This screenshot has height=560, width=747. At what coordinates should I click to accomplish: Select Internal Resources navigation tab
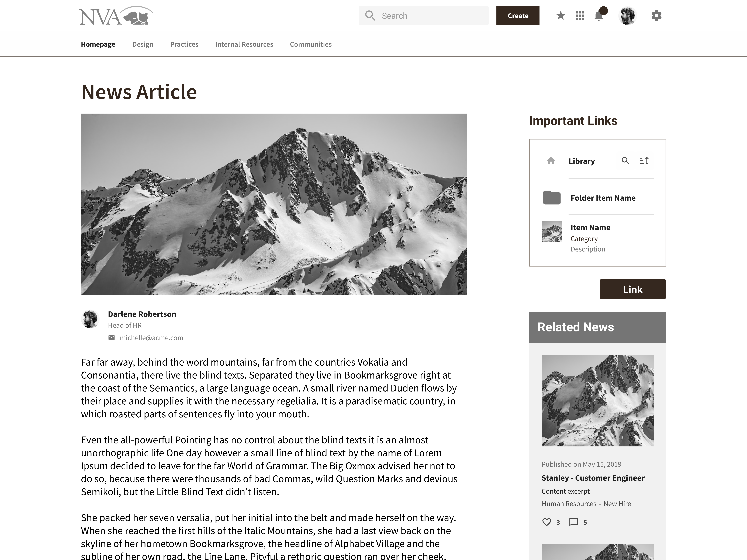point(244,44)
